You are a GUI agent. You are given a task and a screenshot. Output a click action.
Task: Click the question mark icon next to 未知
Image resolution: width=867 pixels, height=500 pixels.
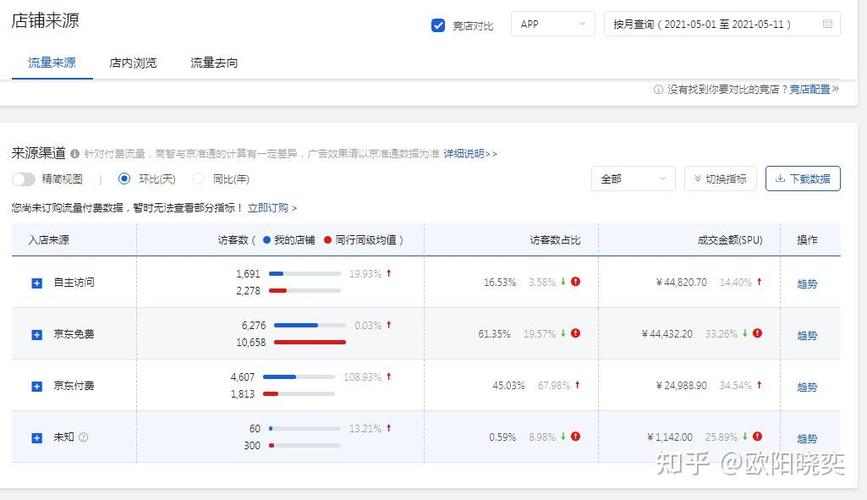pyautogui.click(x=83, y=437)
